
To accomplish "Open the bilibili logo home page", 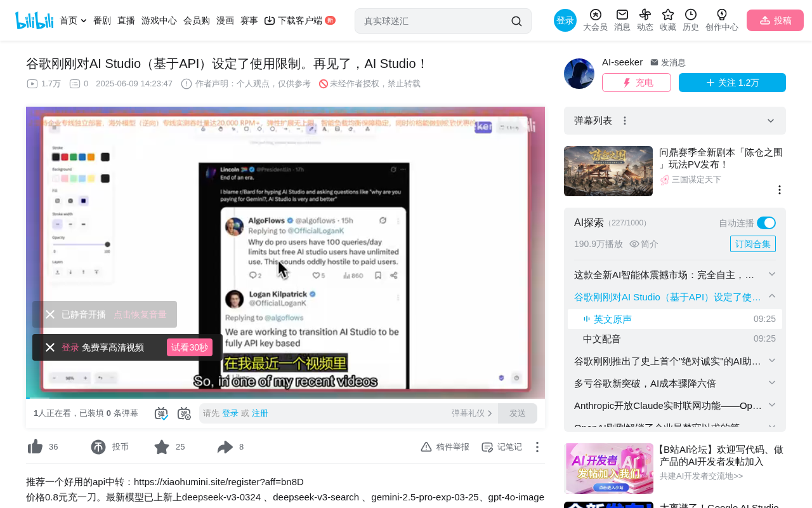I will [34, 20].
